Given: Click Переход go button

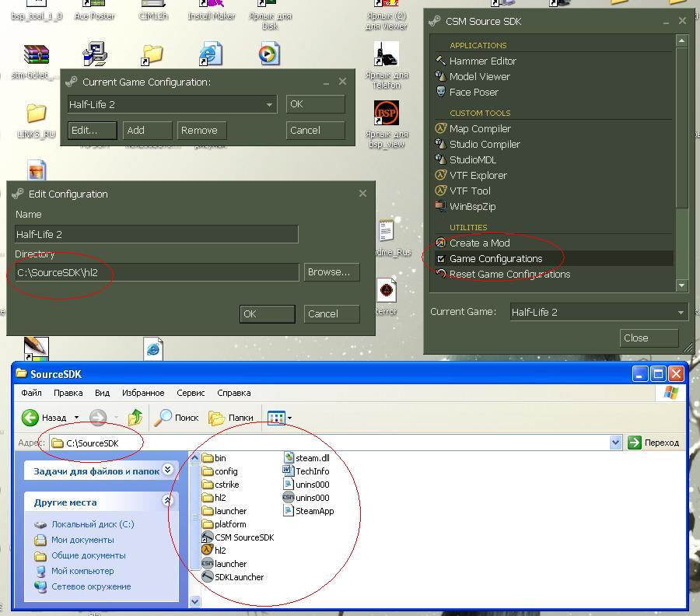Looking at the screenshot, I should click(653, 443).
